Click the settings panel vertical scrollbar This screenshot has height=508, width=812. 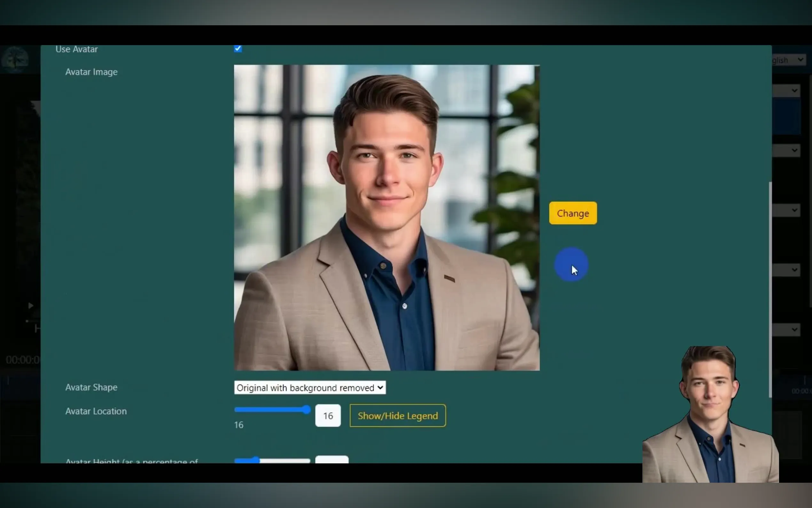pos(770,289)
